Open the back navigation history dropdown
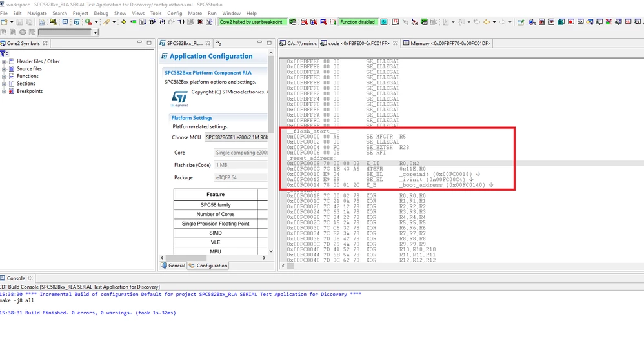 point(494,22)
